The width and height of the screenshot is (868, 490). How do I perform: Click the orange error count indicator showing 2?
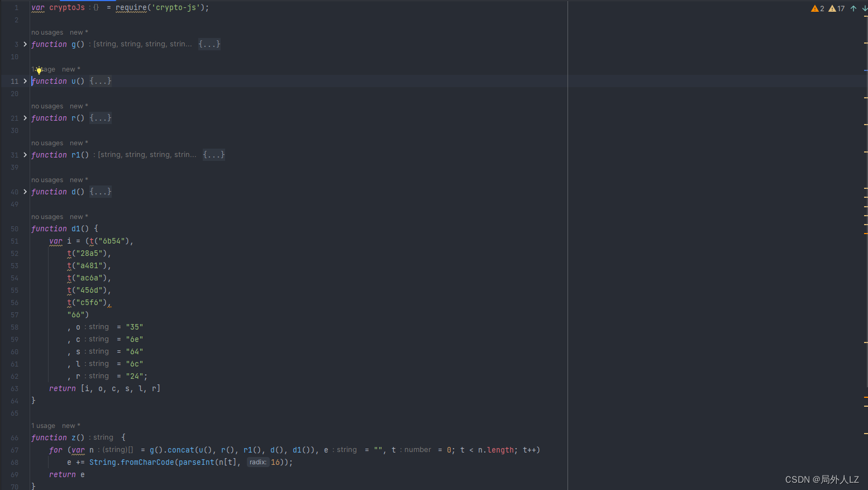(x=817, y=8)
